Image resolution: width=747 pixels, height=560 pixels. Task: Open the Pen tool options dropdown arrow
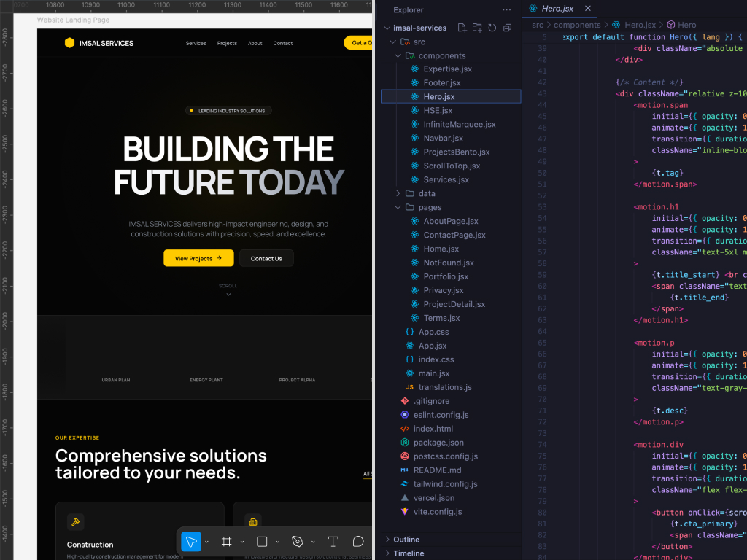click(x=313, y=542)
